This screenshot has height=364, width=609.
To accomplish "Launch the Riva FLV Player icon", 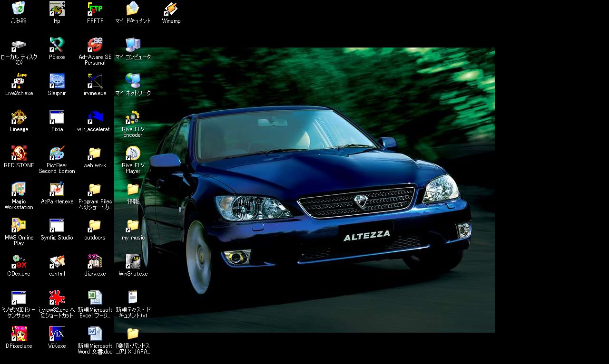I will click(133, 153).
